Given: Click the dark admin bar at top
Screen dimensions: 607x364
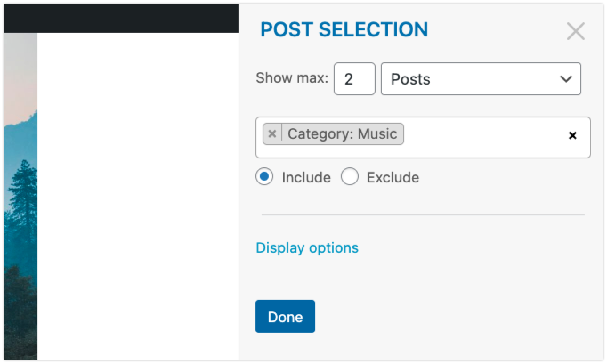Looking at the screenshot, I should (120, 19).
